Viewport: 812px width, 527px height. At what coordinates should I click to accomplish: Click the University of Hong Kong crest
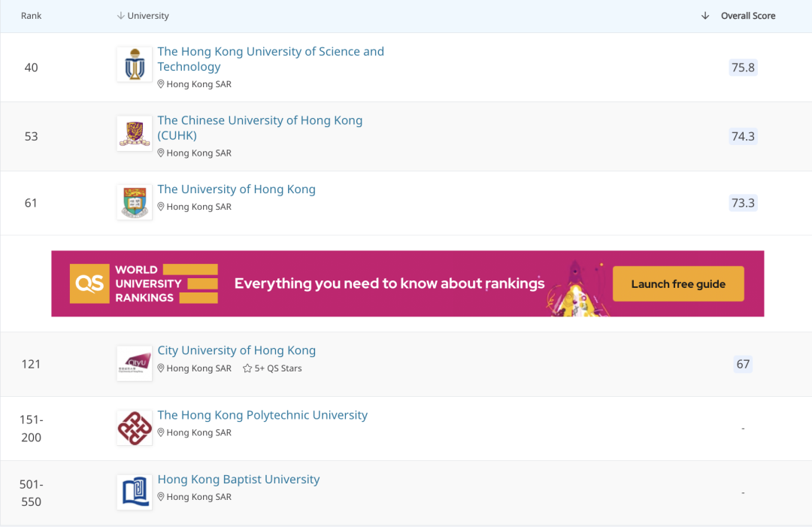tap(135, 202)
